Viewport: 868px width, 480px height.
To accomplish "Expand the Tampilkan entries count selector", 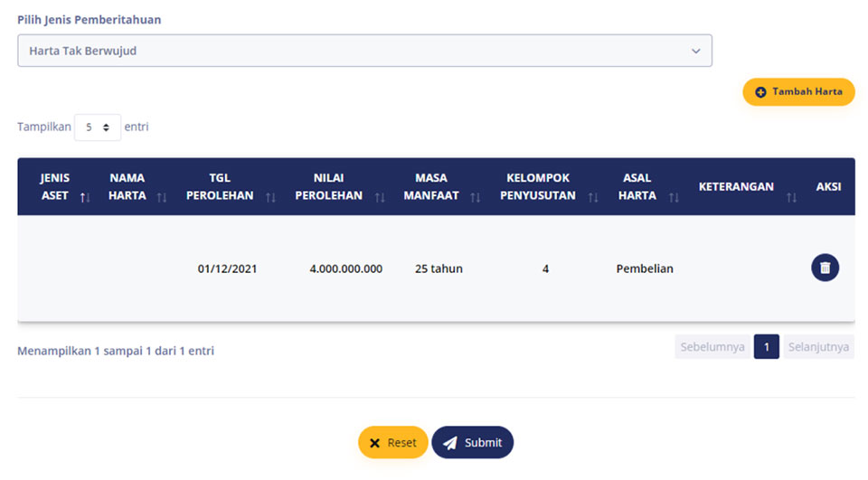I will 98,127.
